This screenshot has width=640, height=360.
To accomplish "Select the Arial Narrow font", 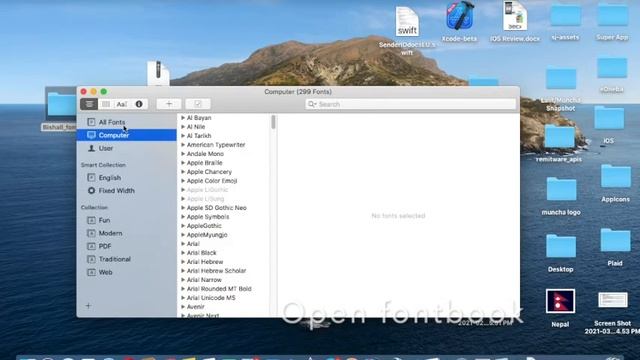I will point(204,280).
